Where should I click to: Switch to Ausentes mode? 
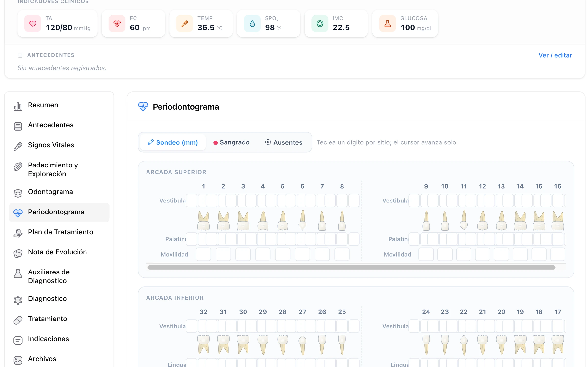[x=284, y=142]
